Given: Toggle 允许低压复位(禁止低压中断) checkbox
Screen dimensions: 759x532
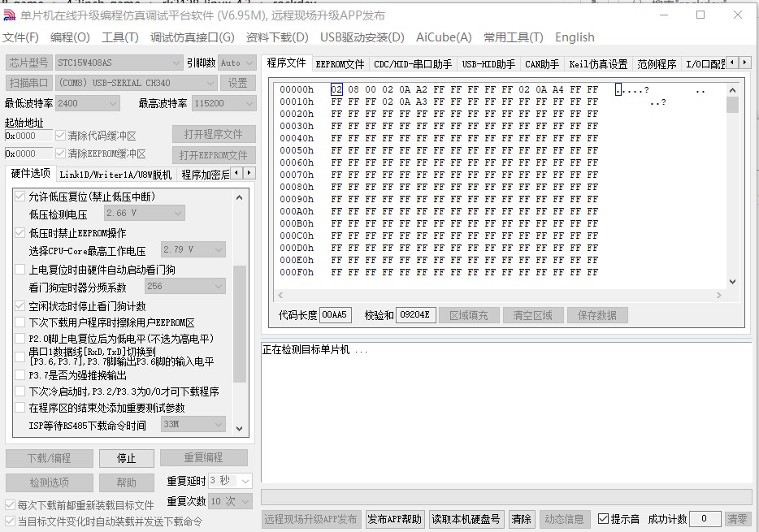Looking at the screenshot, I should coord(20,197).
